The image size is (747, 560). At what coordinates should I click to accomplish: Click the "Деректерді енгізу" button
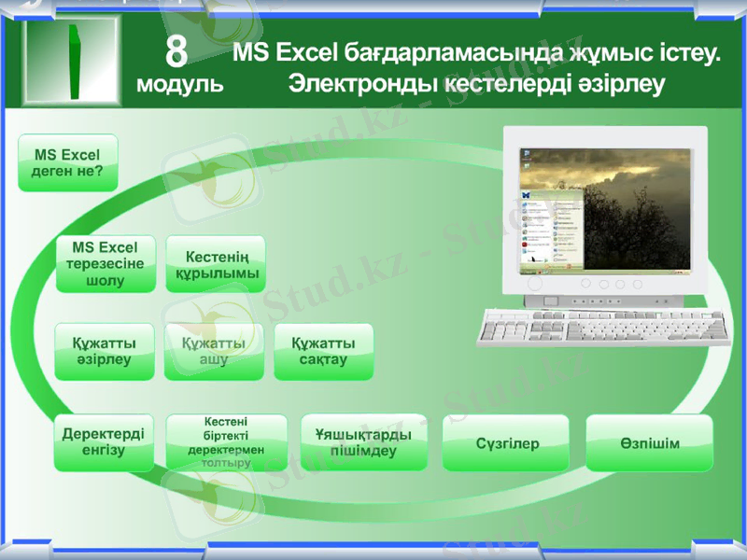tap(105, 440)
